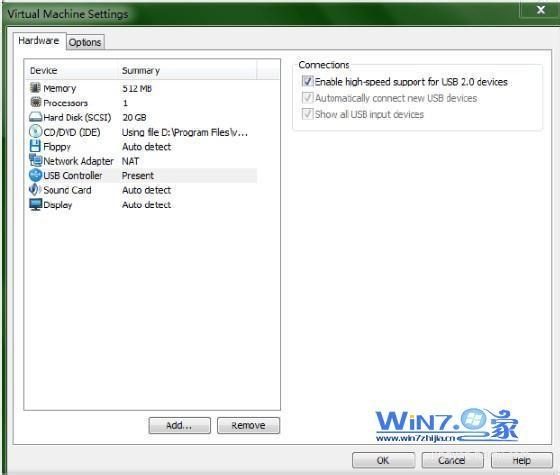The height and width of the screenshot is (475, 560).
Task: Select the Memory device icon
Action: pyautogui.click(x=35, y=88)
